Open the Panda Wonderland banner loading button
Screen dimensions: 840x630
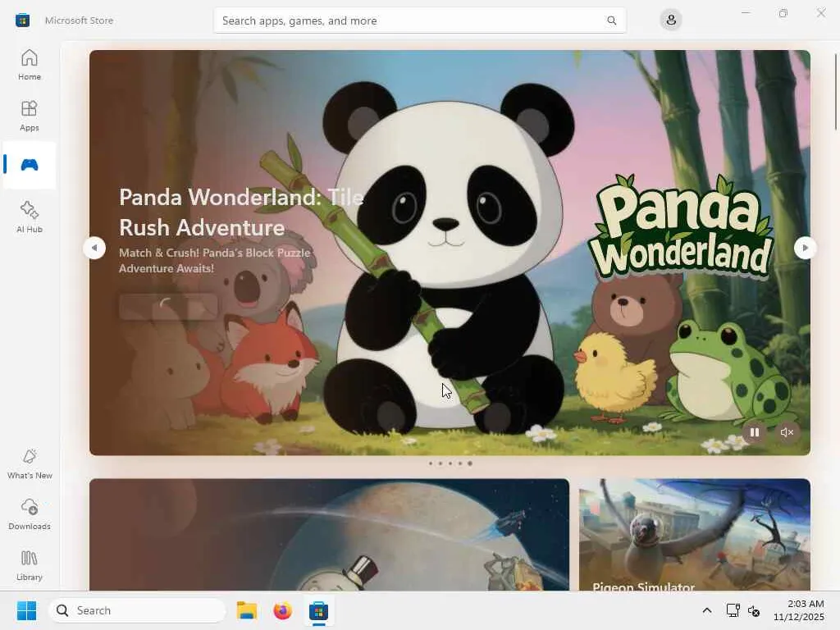[x=168, y=307]
